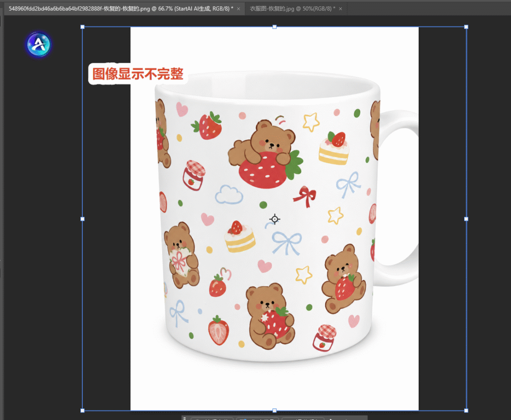
Task: Click the top-middle transform handle
Action: [x=274, y=27]
